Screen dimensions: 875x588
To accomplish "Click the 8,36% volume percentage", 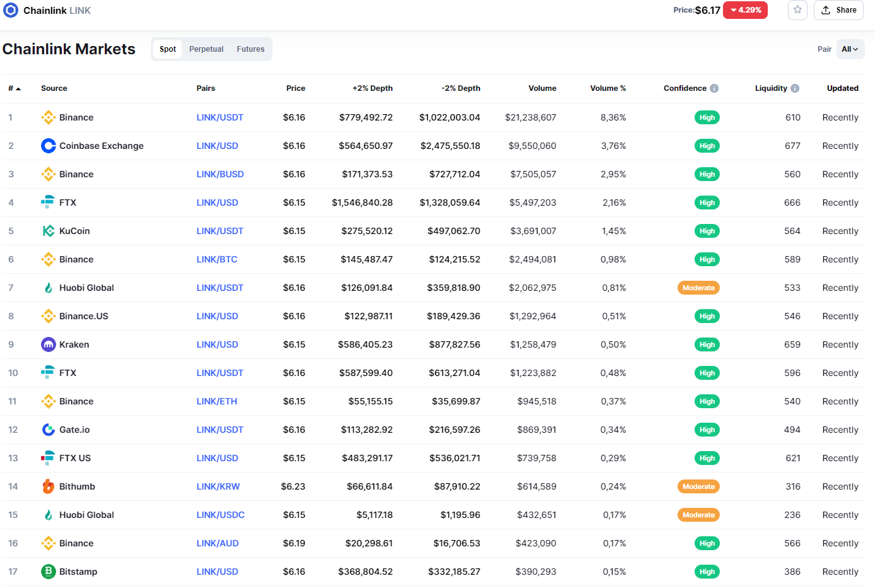I will (x=613, y=117).
